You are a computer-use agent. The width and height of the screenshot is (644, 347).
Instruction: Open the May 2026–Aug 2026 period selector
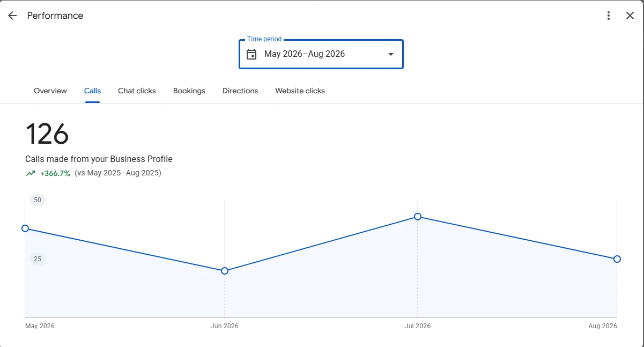(321, 54)
